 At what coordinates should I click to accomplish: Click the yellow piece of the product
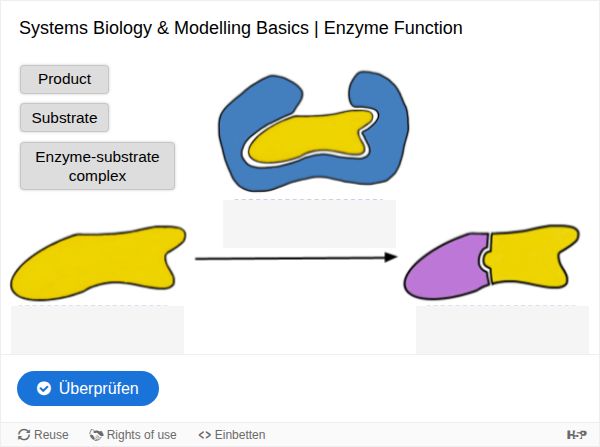pyautogui.click(x=532, y=256)
